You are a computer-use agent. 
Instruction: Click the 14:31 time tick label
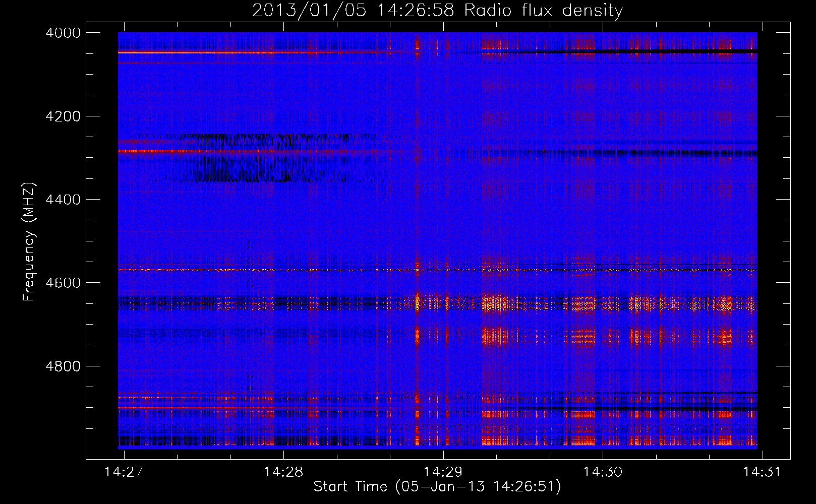[x=762, y=472]
